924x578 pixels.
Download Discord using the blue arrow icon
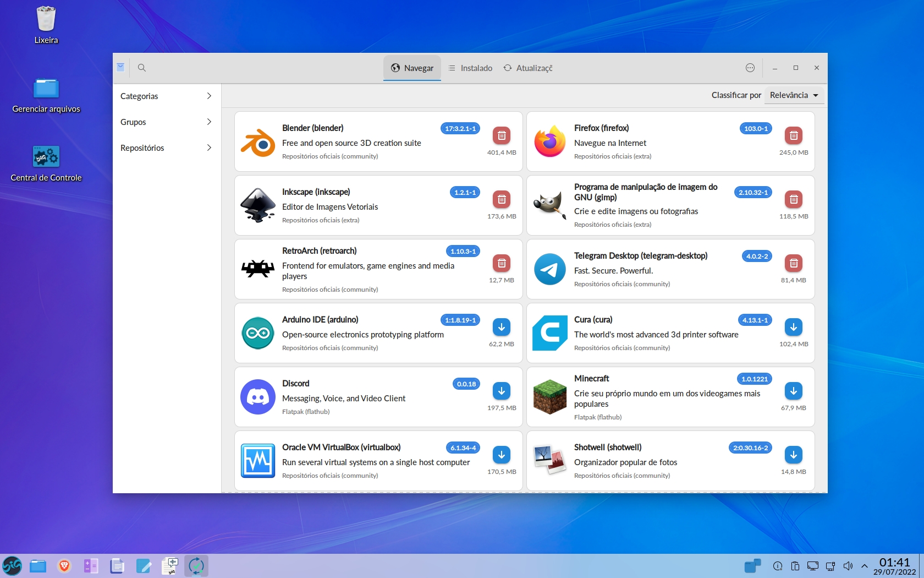[x=501, y=391]
